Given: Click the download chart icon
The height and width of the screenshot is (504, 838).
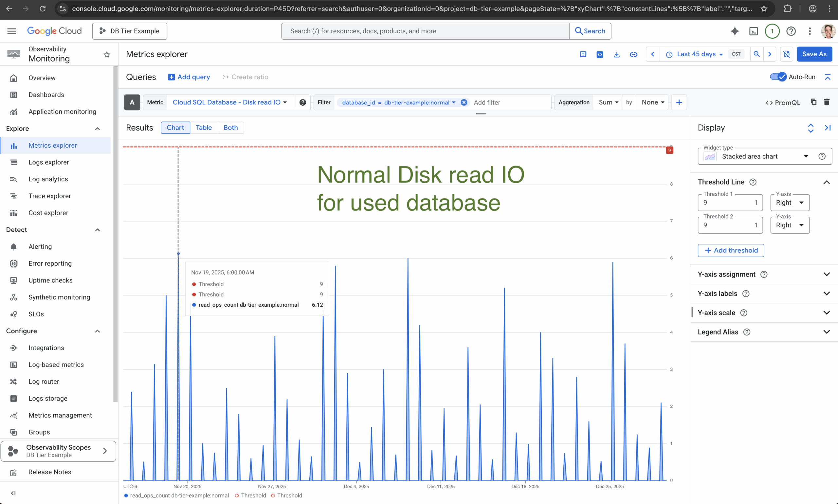Looking at the screenshot, I should click(x=616, y=54).
